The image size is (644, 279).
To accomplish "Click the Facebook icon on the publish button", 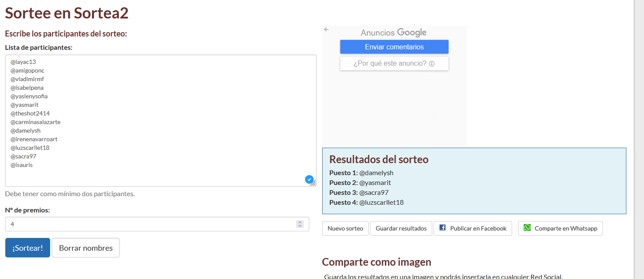I will (x=443, y=228).
